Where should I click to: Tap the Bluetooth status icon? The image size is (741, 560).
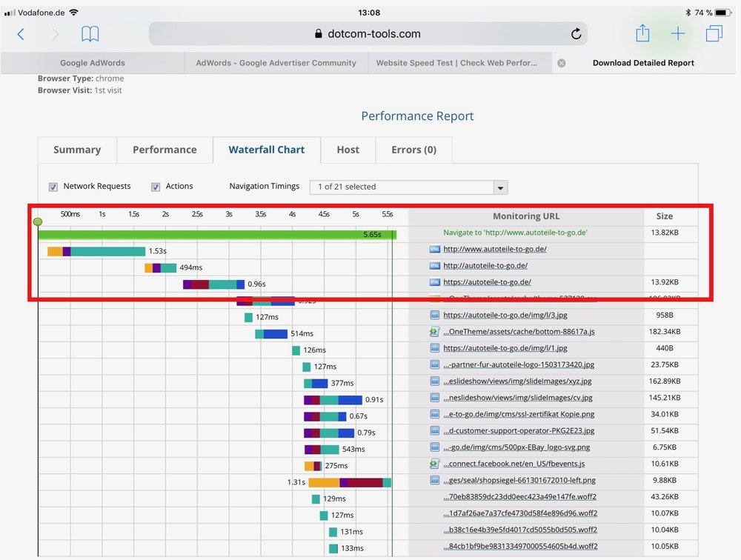[688, 13]
